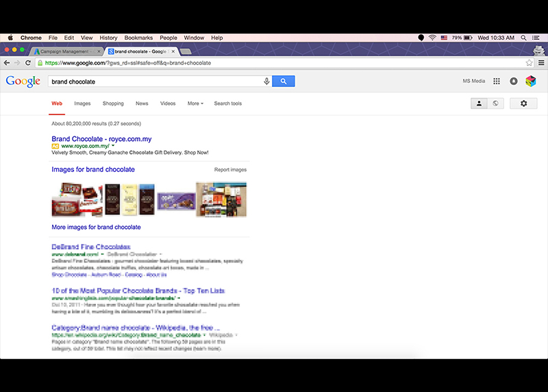
Task: Click the voice search microphone icon
Action: pyautogui.click(x=266, y=82)
